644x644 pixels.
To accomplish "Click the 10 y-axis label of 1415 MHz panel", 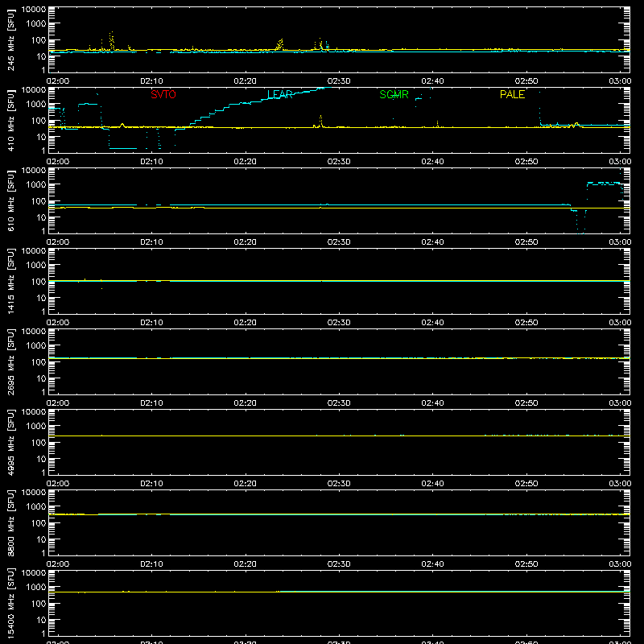I will click(x=41, y=298).
